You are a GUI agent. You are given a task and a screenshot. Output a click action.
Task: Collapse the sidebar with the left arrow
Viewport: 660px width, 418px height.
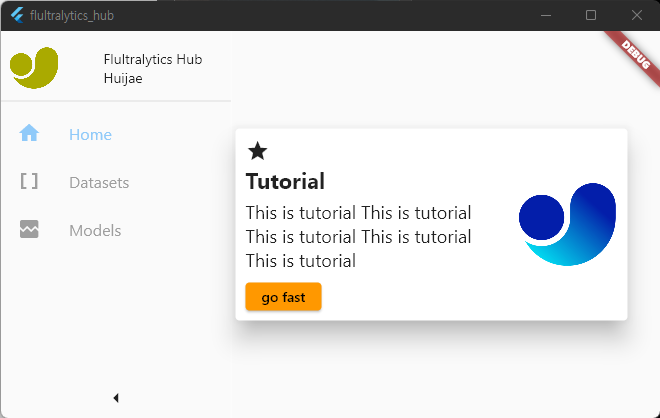tap(116, 398)
